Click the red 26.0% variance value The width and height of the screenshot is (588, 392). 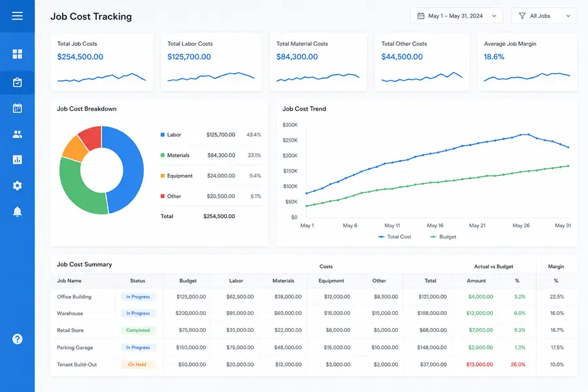click(518, 365)
